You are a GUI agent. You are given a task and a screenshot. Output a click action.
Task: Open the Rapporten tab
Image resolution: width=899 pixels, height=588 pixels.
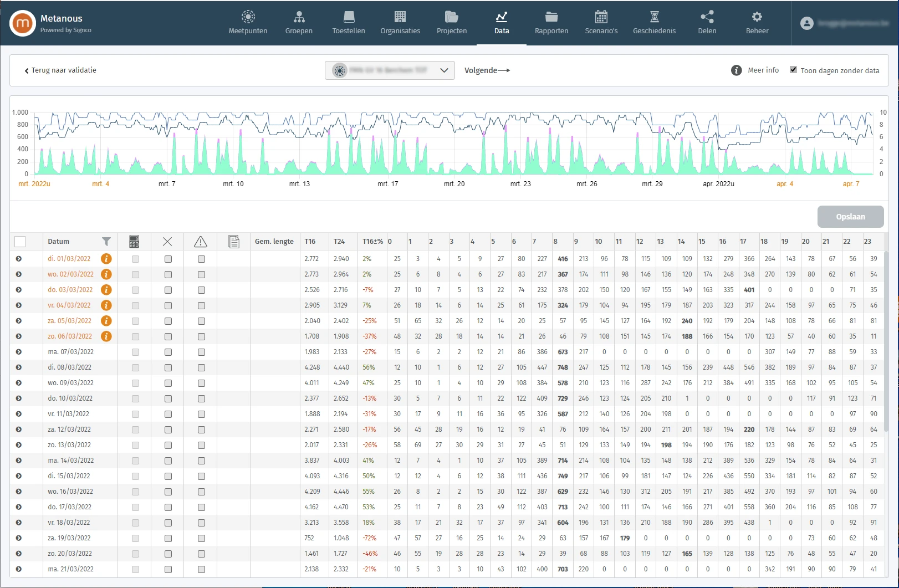(551, 23)
